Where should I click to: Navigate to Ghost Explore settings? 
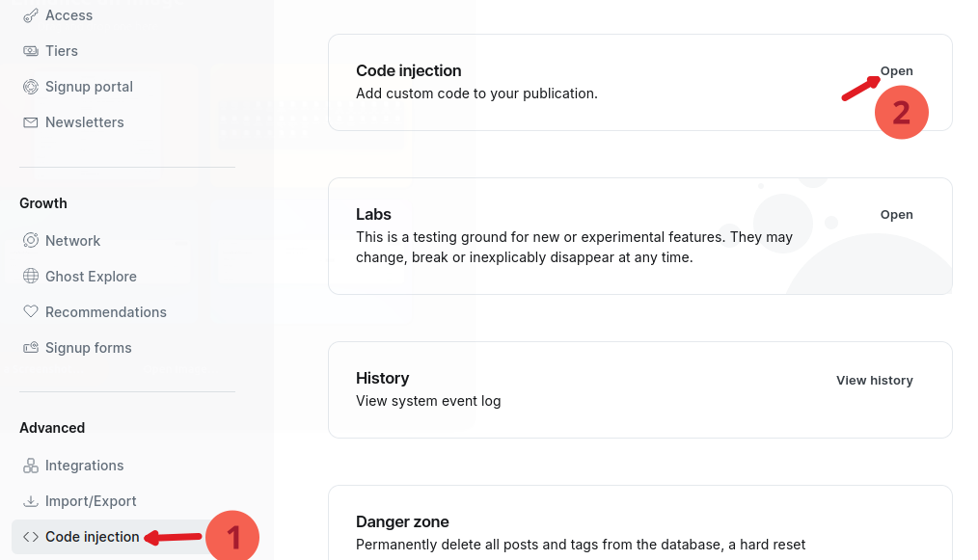coord(91,277)
